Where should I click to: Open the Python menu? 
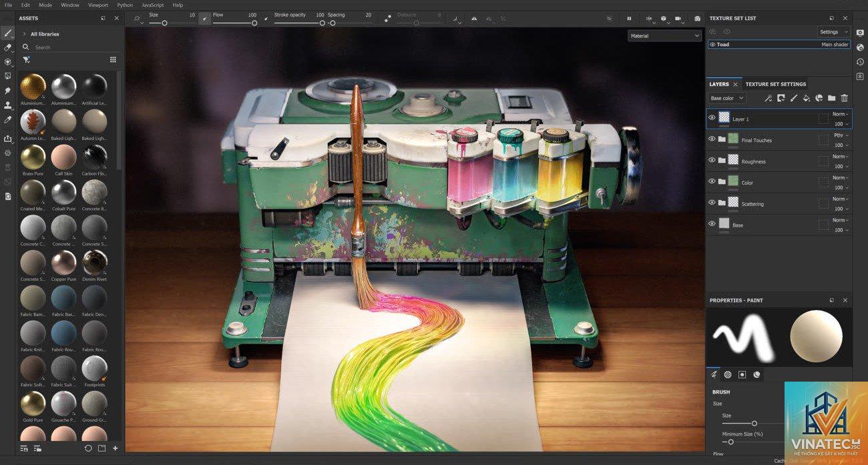point(125,5)
